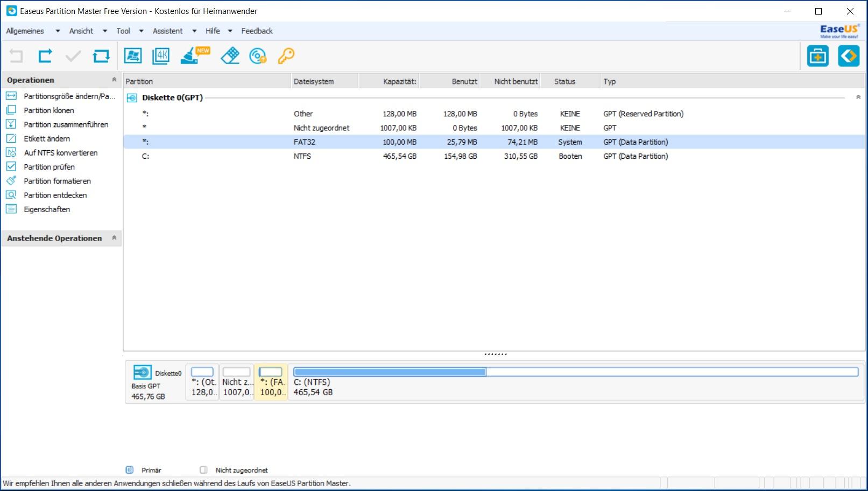Click the Partitionsgröße ändern icon

(x=11, y=96)
